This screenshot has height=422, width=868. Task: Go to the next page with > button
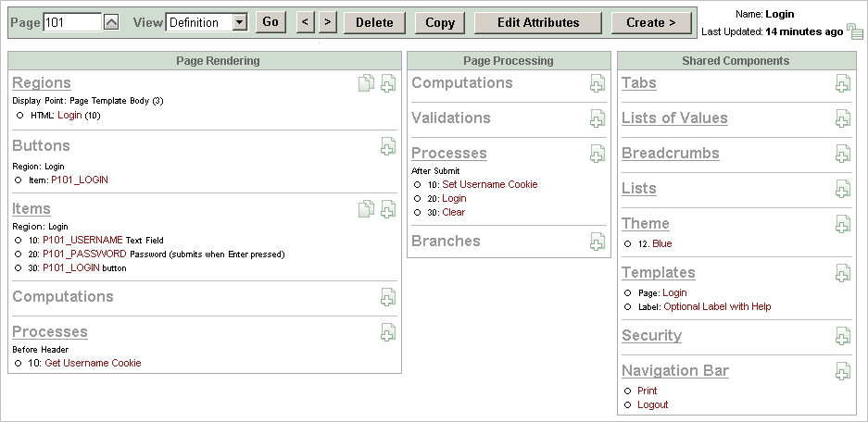pos(327,22)
